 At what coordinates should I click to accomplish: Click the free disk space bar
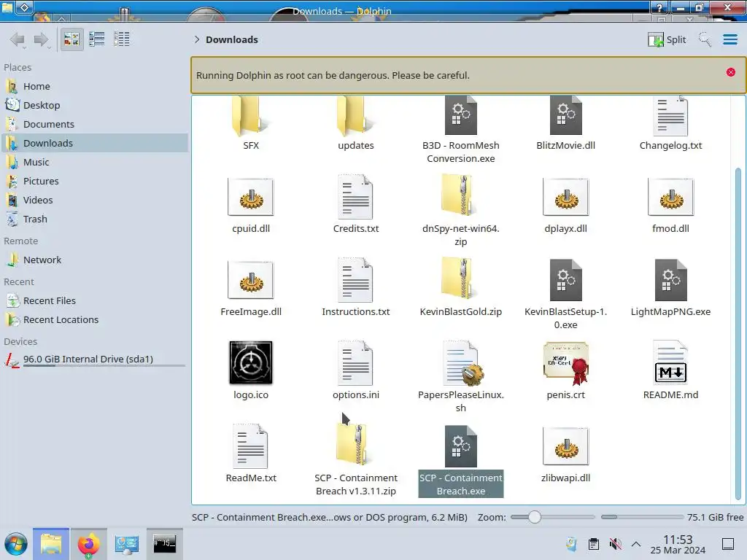[x=642, y=517]
